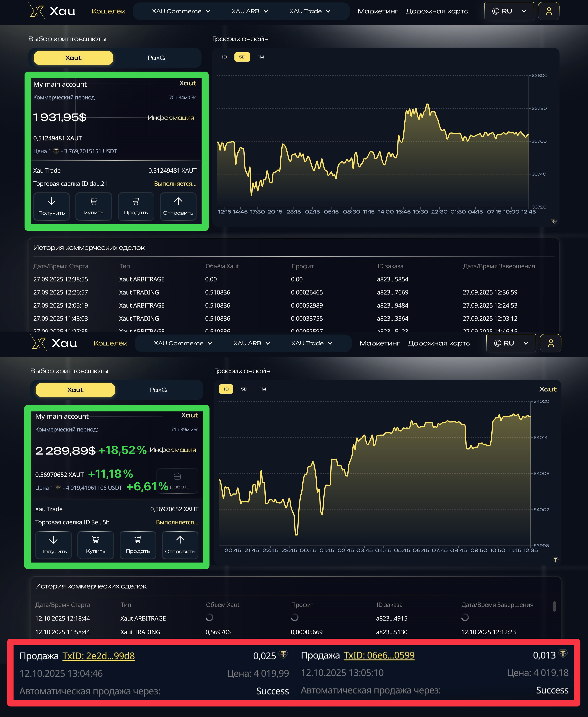Click the user profile icon in top header

pos(549,11)
